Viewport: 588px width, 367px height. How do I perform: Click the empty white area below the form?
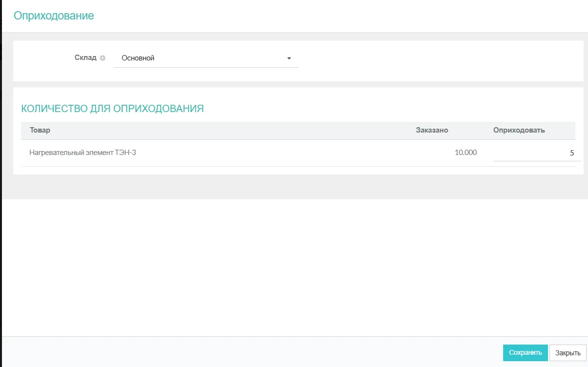pyautogui.click(x=293, y=268)
